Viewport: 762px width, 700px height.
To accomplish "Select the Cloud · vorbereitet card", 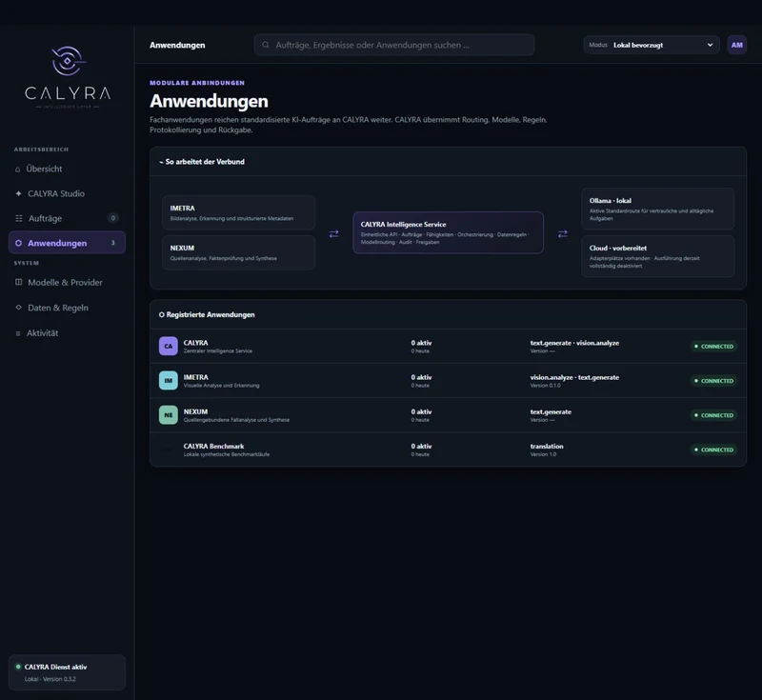I will (657, 256).
